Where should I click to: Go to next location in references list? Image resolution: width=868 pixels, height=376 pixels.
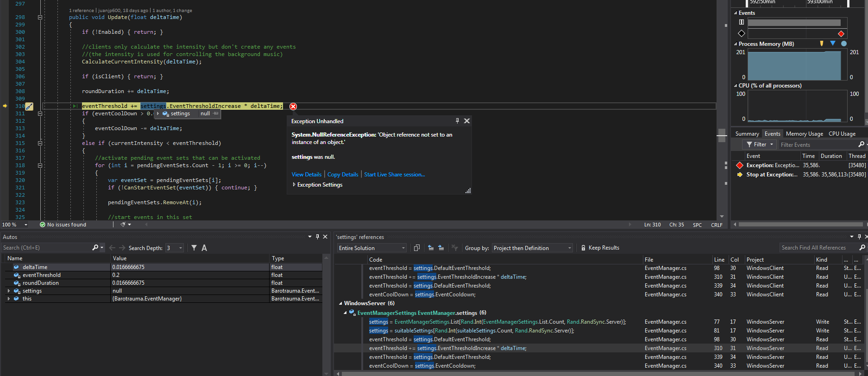441,248
